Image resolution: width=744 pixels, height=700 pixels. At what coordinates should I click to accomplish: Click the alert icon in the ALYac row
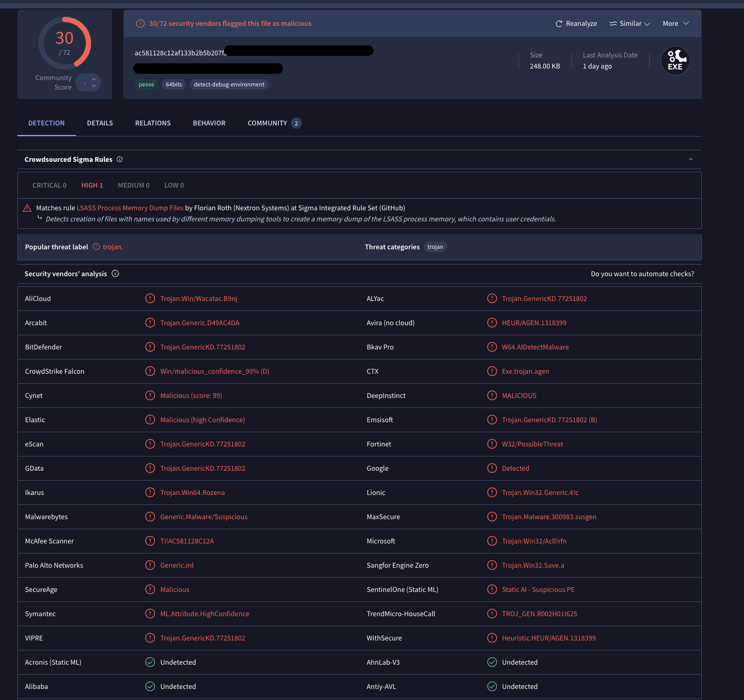pyautogui.click(x=492, y=298)
